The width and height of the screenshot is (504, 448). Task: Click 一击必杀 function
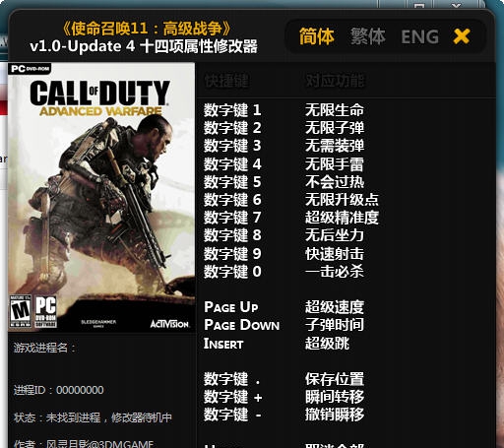(x=335, y=272)
